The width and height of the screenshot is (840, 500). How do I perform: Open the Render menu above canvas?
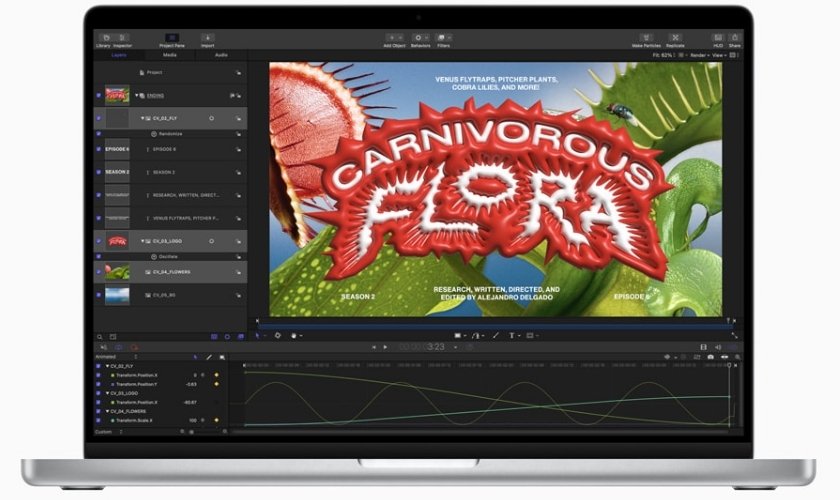pyautogui.click(x=696, y=55)
